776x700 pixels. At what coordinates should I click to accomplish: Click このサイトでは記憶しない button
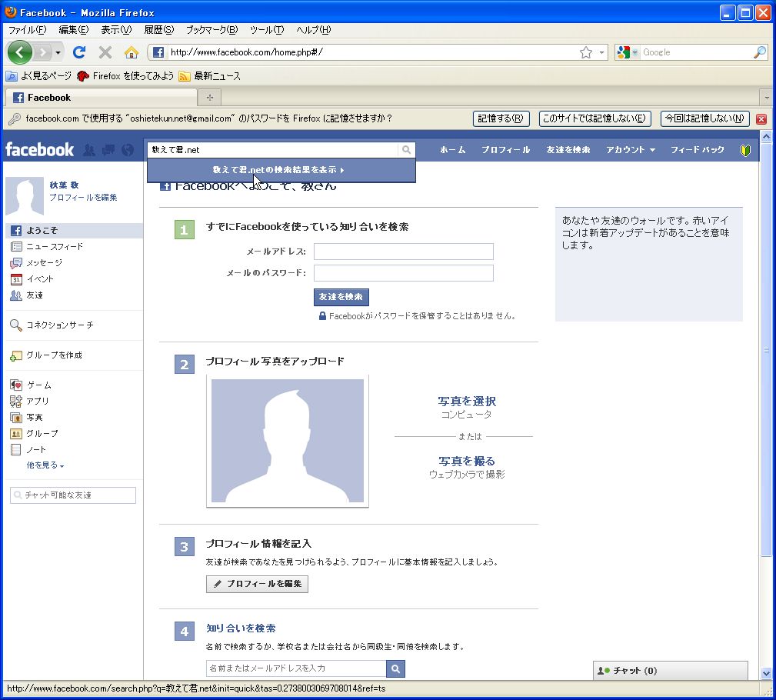pyautogui.click(x=594, y=118)
